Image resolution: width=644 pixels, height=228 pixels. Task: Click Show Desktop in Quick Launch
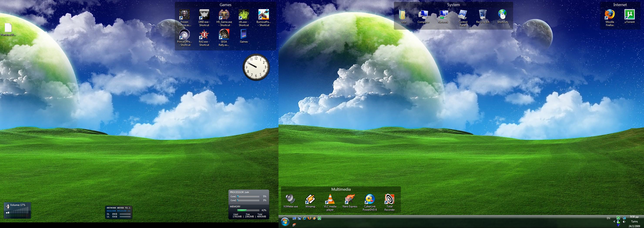click(294, 218)
